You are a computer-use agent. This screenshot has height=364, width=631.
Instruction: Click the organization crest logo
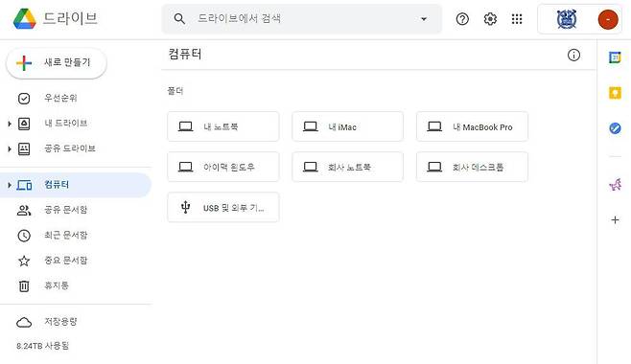tap(567, 19)
